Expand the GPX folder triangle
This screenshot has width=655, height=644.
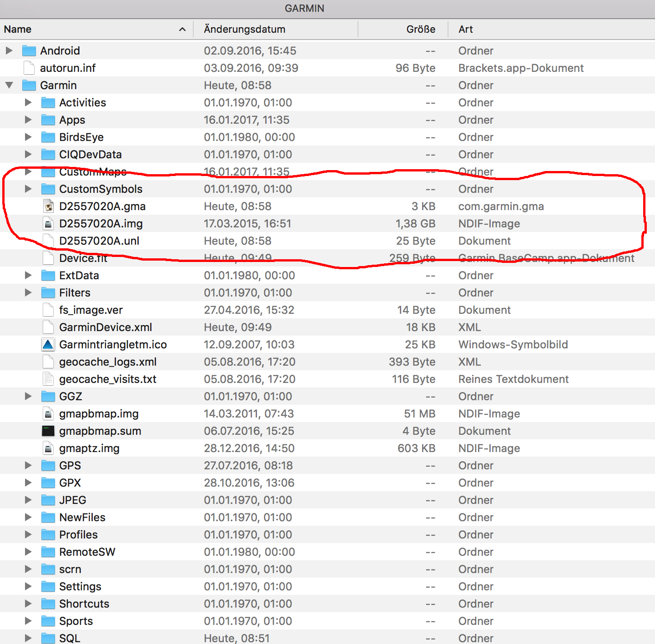point(28,483)
